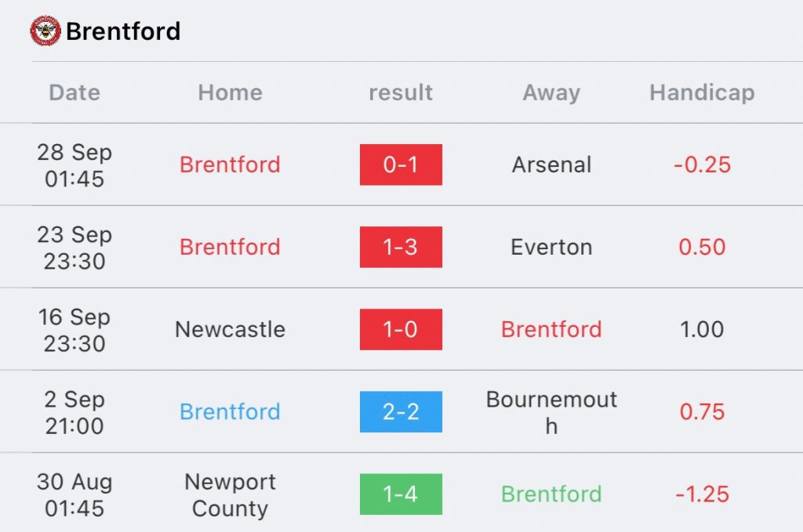Image resolution: width=803 pixels, height=532 pixels.
Task: Click the -1.25 handicap value
Action: click(x=702, y=494)
